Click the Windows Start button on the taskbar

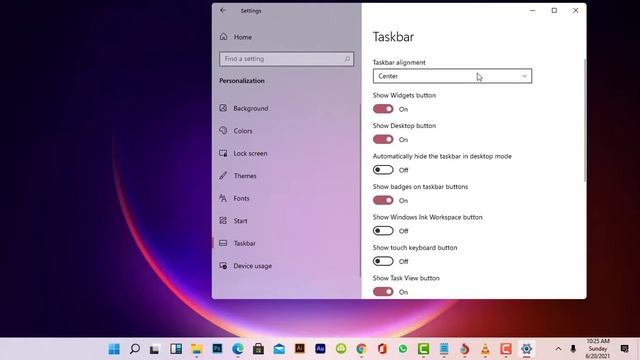114,349
